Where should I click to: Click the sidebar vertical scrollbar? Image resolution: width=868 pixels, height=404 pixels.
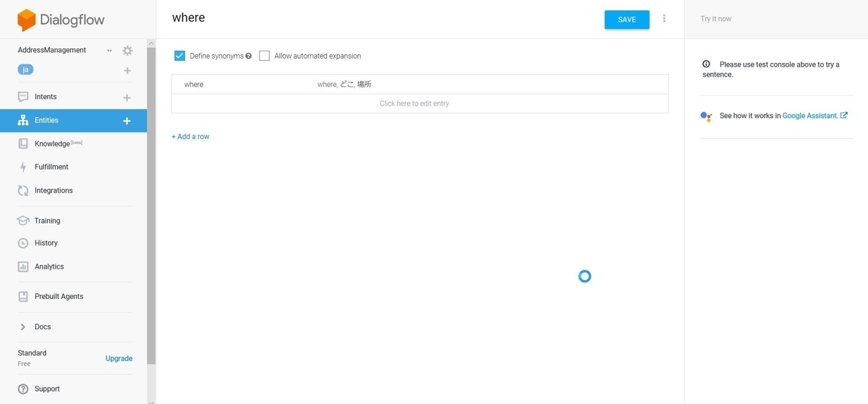pyautogui.click(x=151, y=206)
